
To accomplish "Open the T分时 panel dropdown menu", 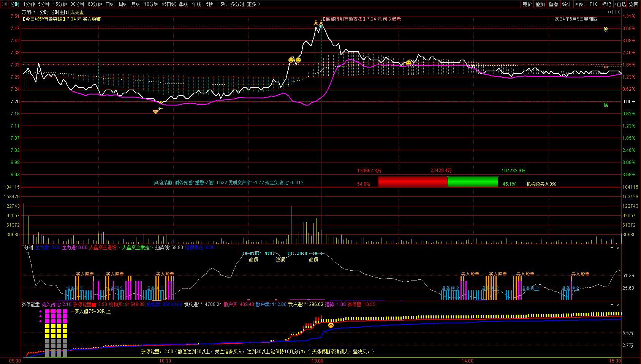I will point(612,248).
